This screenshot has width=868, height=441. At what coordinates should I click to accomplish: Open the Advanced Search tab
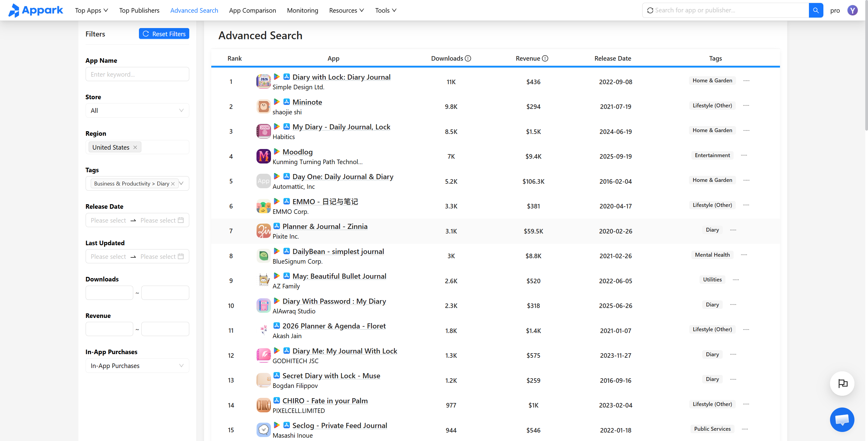pyautogui.click(x=194, y=11)
